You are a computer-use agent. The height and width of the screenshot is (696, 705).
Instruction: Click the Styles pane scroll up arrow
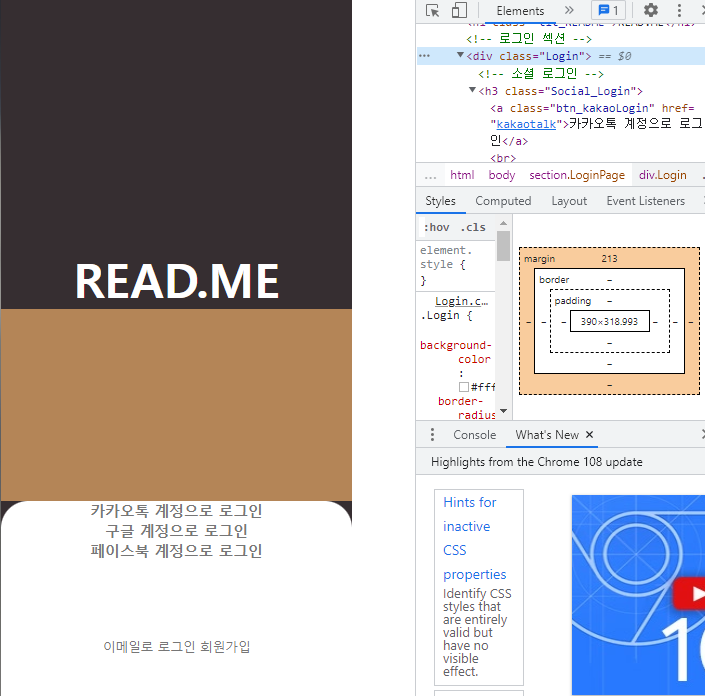[x=503, y=223]
